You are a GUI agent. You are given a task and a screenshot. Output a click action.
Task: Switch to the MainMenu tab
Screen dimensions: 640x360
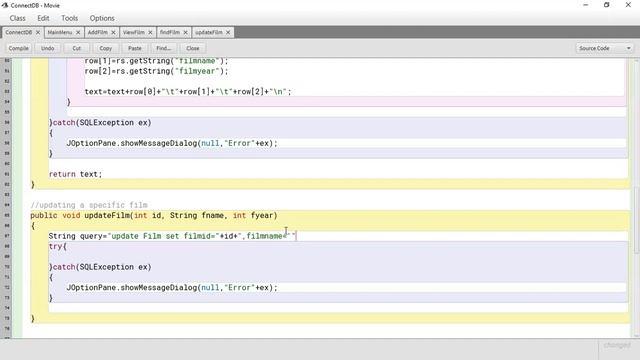60,32
